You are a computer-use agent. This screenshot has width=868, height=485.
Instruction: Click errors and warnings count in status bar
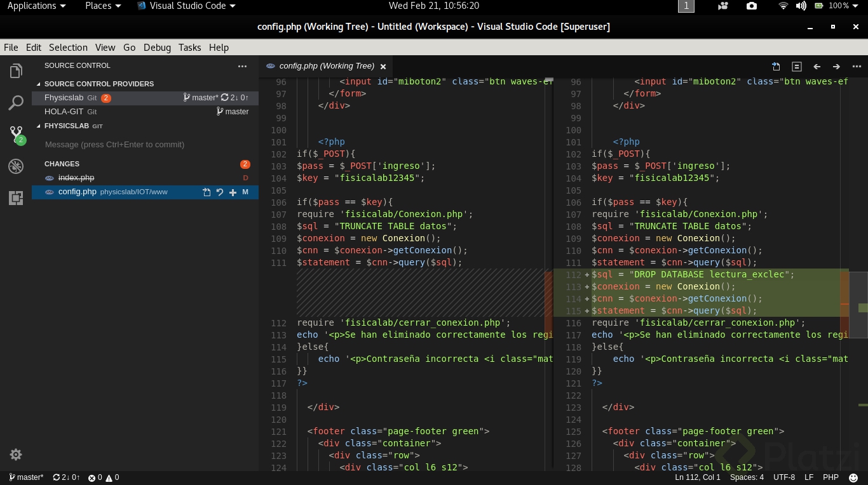[104, 477]
